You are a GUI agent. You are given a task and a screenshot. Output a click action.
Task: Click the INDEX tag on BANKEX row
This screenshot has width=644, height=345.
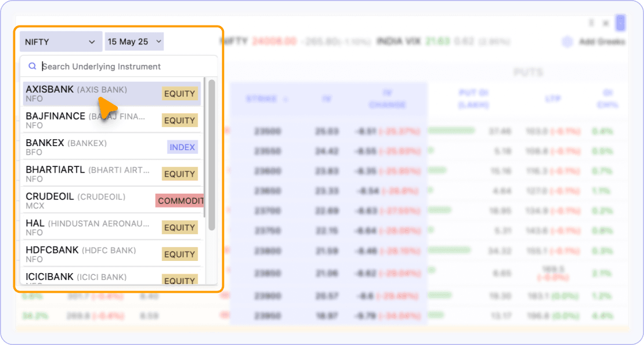point(182,147)
